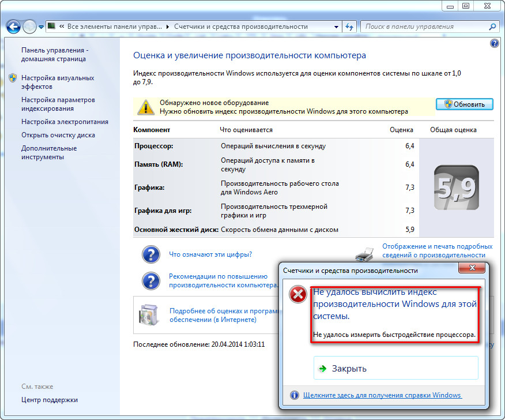This screenshot has width=505, height=420.
Task: Maximize the Control Panel window
Action: pos(466,6)
